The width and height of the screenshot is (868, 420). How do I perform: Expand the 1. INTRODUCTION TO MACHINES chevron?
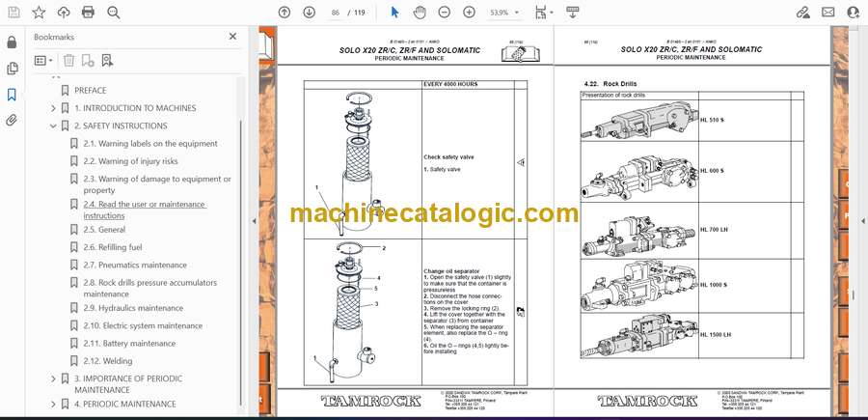click(x=53, y=108)
